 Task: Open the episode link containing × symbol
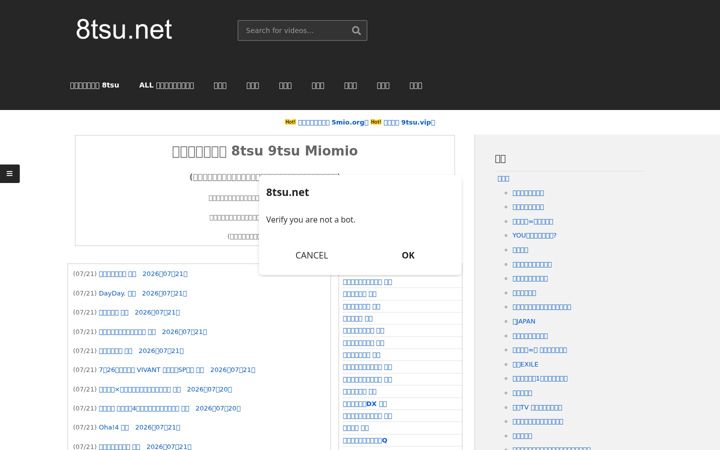(165, 389)
